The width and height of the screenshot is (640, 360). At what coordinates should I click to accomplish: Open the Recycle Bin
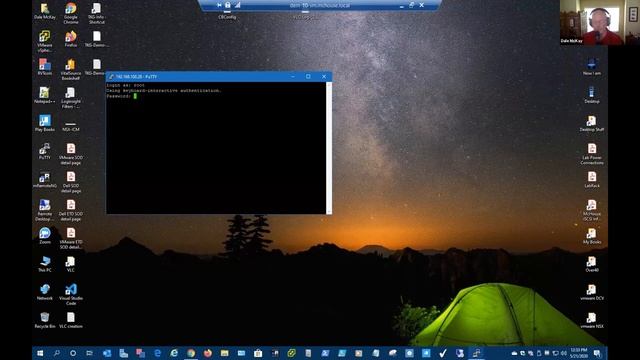pyautogui.click(x=45, y=320)
